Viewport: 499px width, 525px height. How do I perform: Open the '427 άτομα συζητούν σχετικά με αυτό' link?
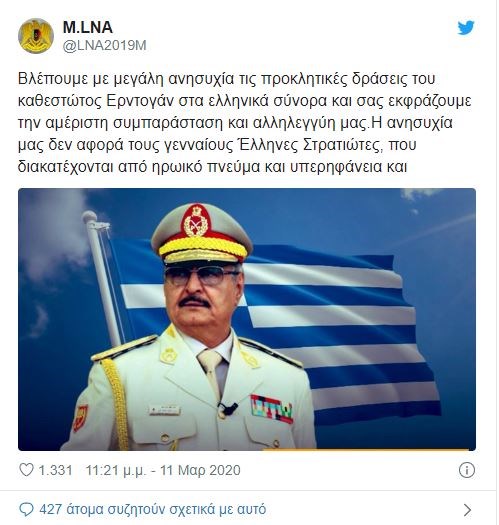click(152, 510)
